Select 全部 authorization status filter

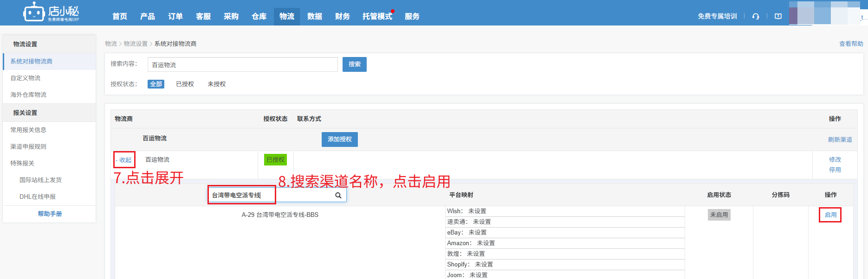pyautogui.click(x=156, y=84)
